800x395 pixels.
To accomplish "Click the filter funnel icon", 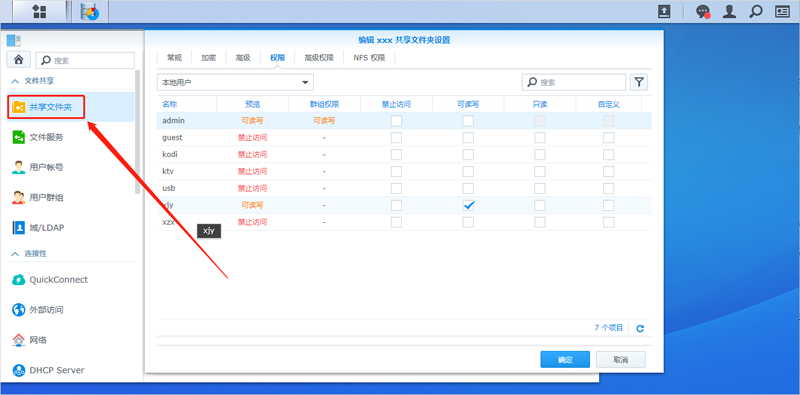I will tap(639, 82).
